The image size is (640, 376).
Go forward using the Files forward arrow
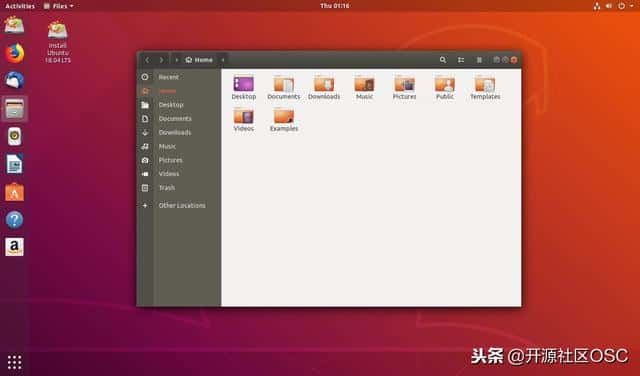point(161,60)
